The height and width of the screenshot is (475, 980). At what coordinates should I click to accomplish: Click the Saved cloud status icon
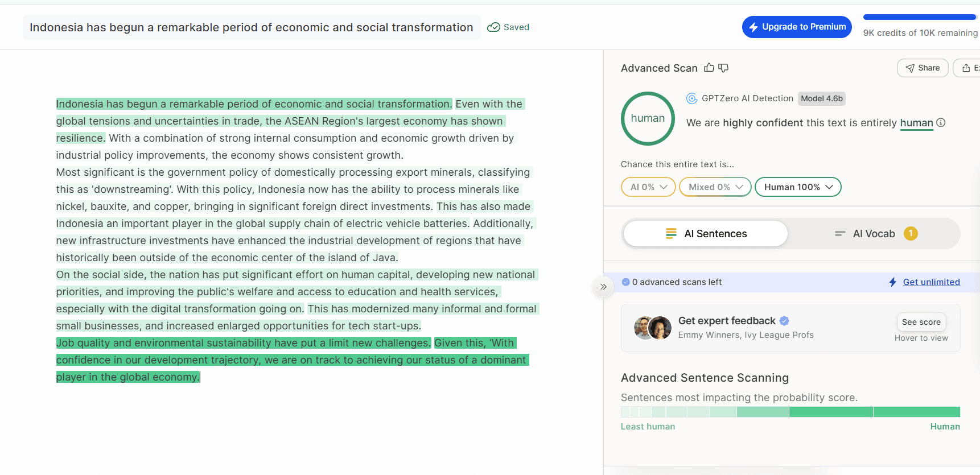[493, 27]
